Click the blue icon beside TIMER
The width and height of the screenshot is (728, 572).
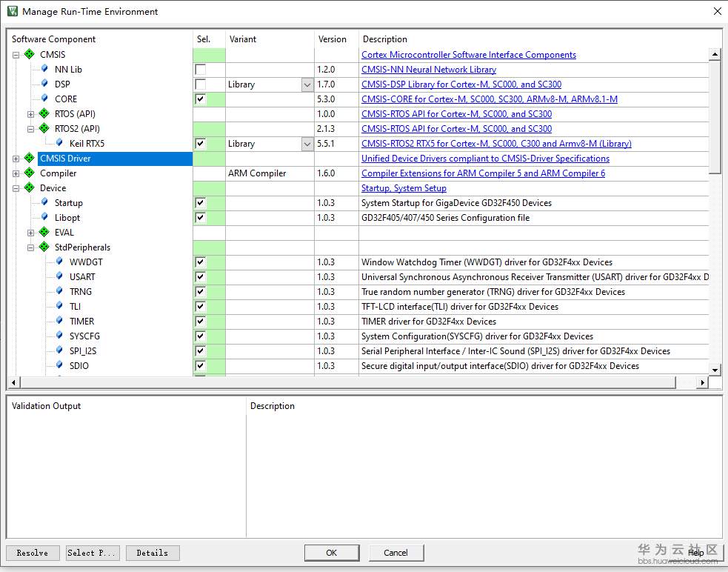(59, 321)
